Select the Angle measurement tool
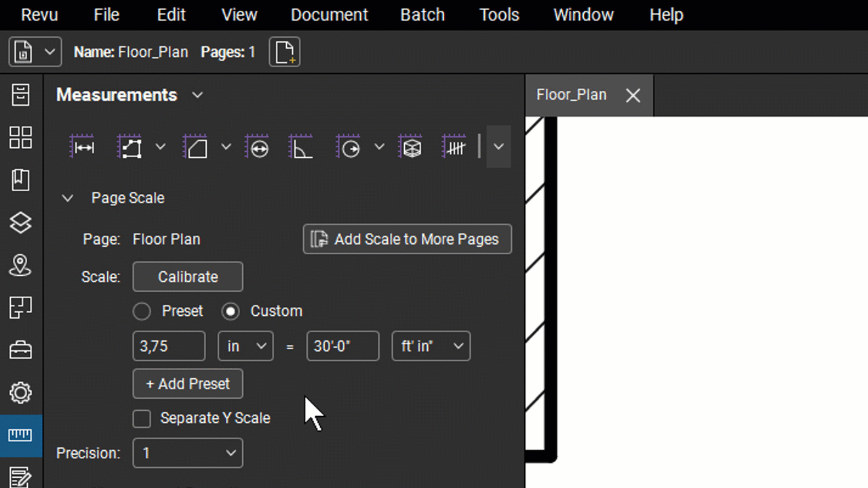The width and height of the screenshot is (868, 488). [301, 147]
